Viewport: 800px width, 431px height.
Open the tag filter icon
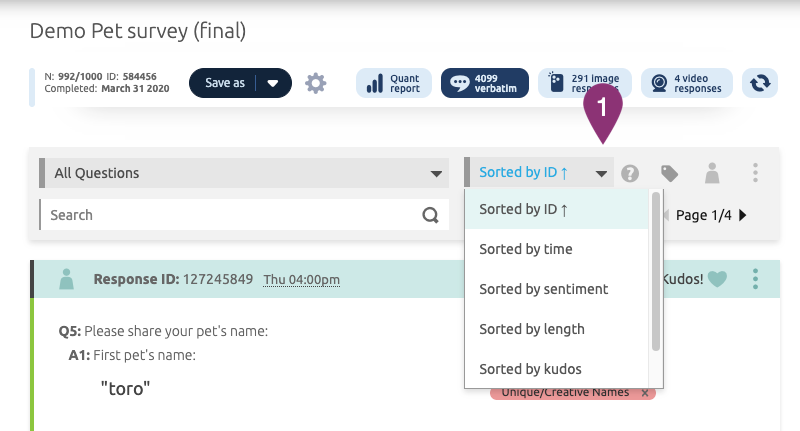click(670, 173)
